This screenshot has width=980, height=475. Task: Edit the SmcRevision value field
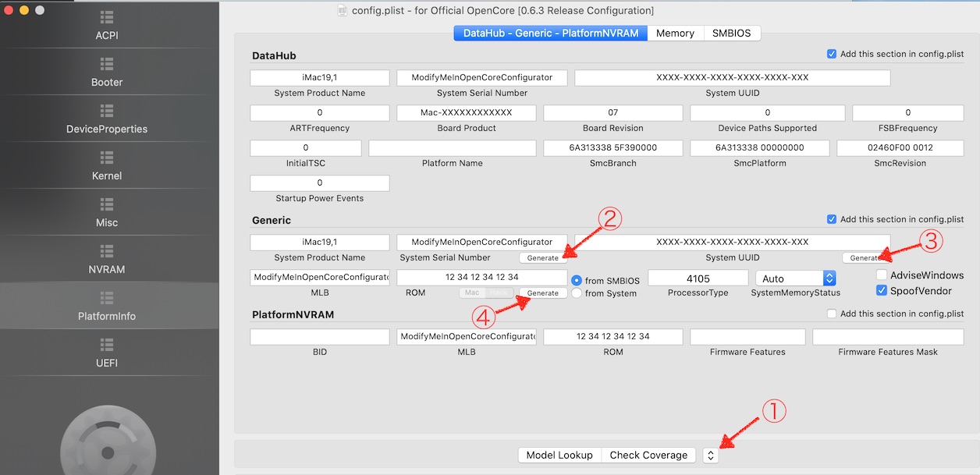pyautogui.click(x=900, y=148)
